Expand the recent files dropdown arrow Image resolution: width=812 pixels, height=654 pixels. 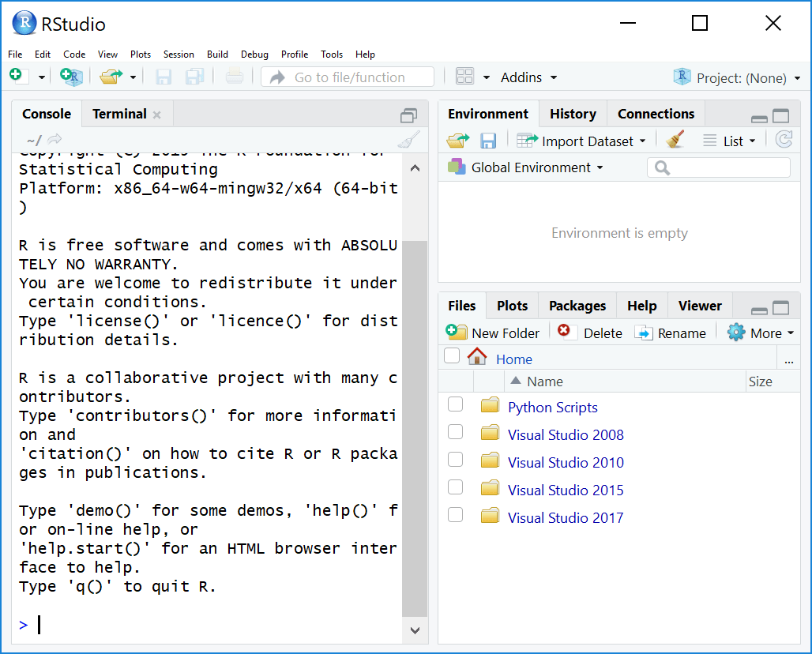133,77
